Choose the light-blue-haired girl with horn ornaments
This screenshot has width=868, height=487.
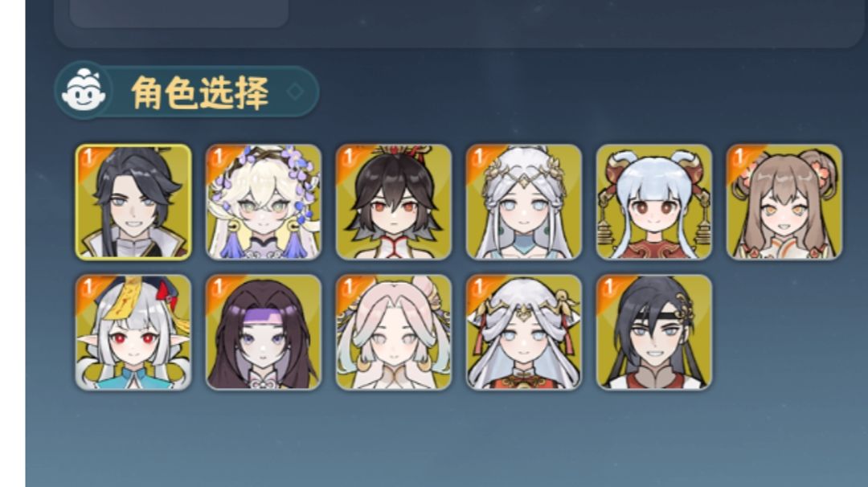653,202
